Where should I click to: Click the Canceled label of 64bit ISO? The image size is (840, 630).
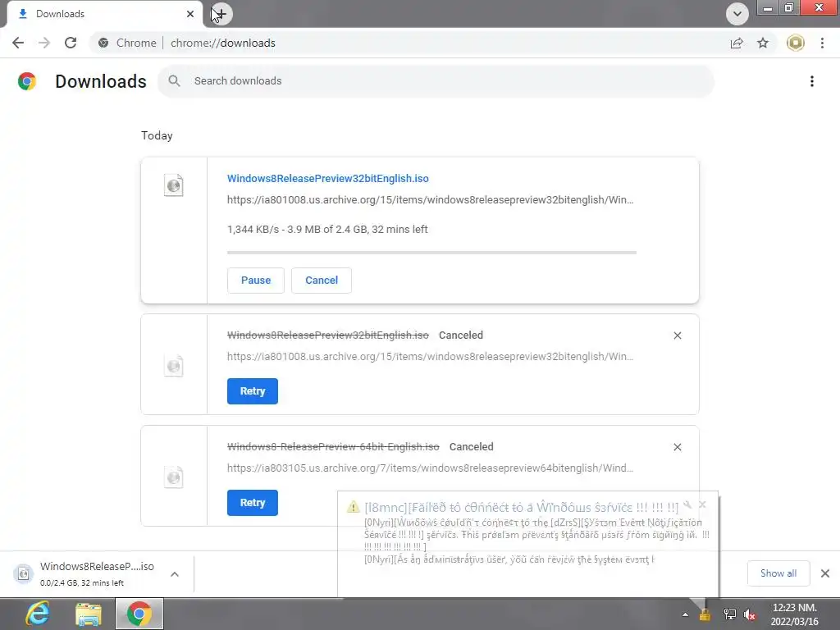472,447
